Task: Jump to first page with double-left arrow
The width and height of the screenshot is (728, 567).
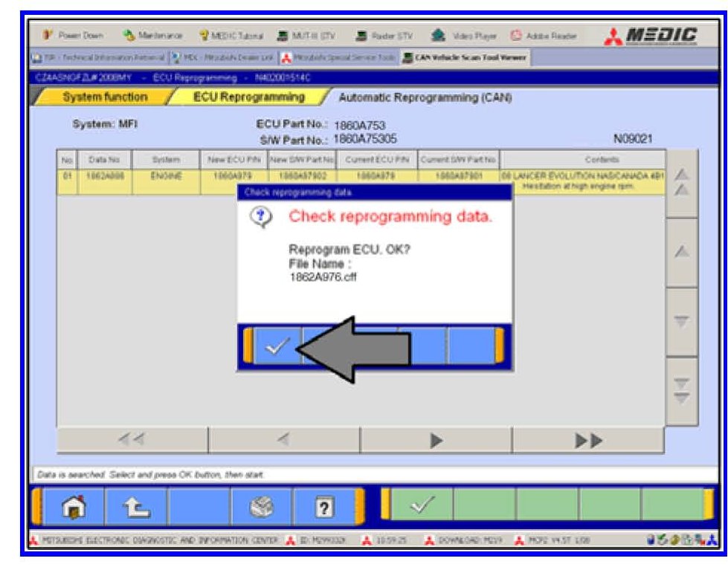Action: coord(132,441)
